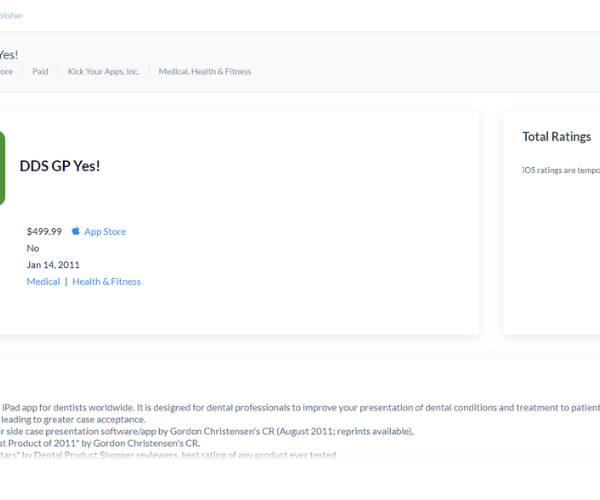Click description line about dentists worldwide
600x500 pixels.
(x=300, y=408)
